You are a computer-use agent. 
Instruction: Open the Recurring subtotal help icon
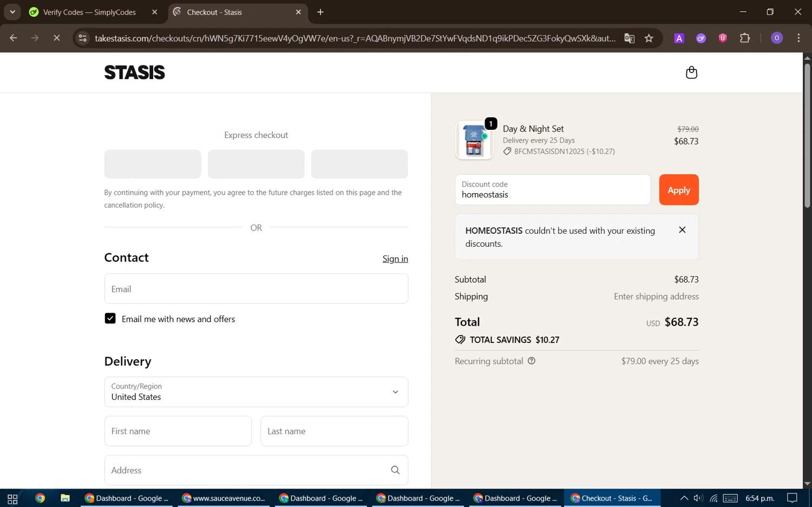(x=532, y=361)
